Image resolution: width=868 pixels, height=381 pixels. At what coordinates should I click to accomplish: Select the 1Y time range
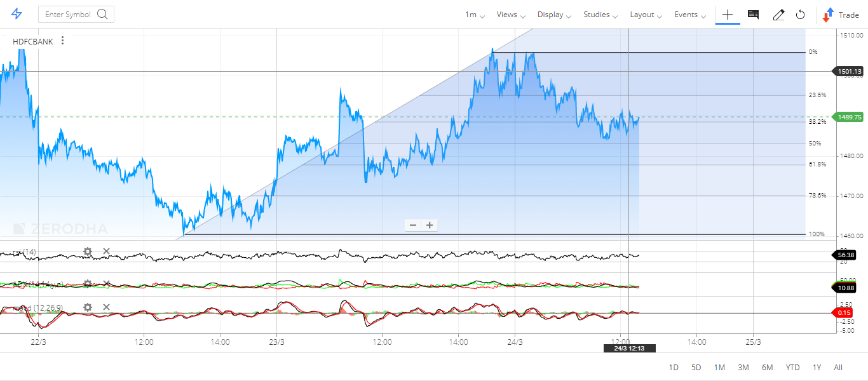pyautogui.click(x=817, y=368)
